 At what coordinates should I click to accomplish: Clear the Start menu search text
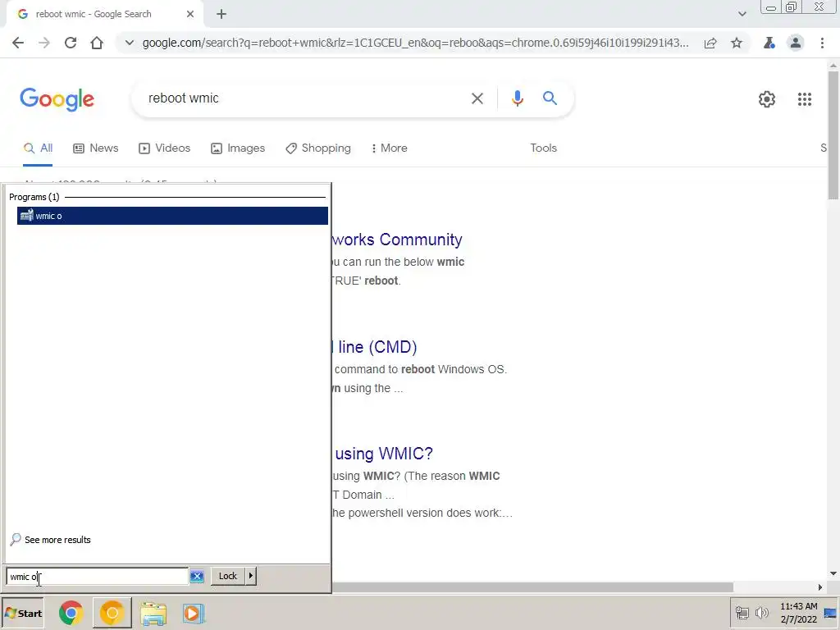[x=197, y=577]
